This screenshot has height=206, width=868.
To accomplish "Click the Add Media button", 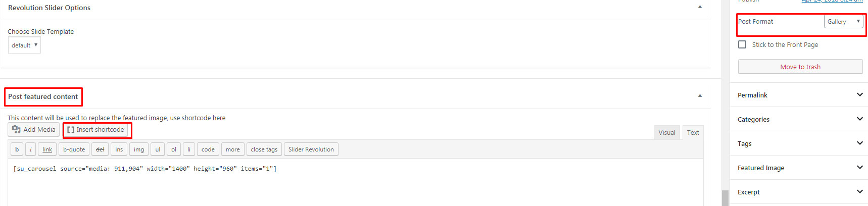I will [33, 130].
